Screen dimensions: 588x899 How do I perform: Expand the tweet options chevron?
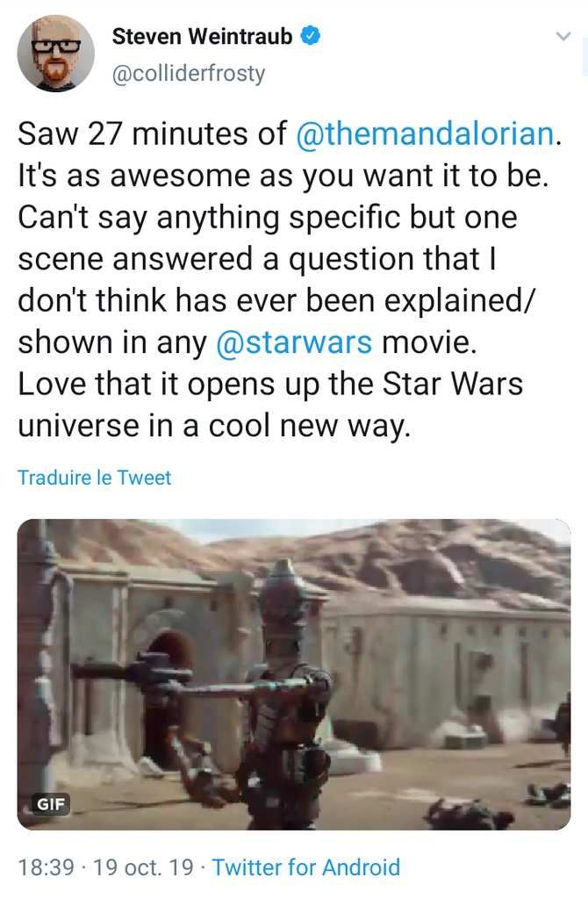pyautogui.click(x=563, y=36)
